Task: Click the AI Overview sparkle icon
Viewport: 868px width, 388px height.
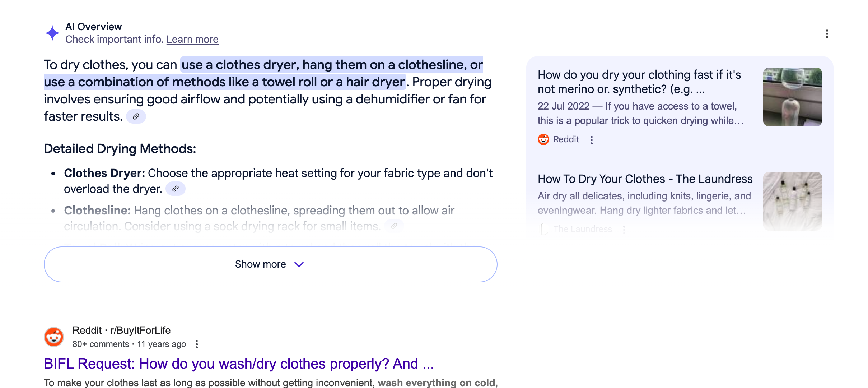Action: (x=52, y=33)
